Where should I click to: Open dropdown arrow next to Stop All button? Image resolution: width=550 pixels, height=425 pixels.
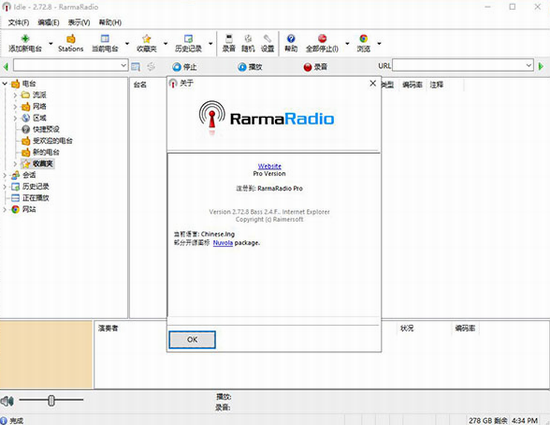tap(347, 43)
